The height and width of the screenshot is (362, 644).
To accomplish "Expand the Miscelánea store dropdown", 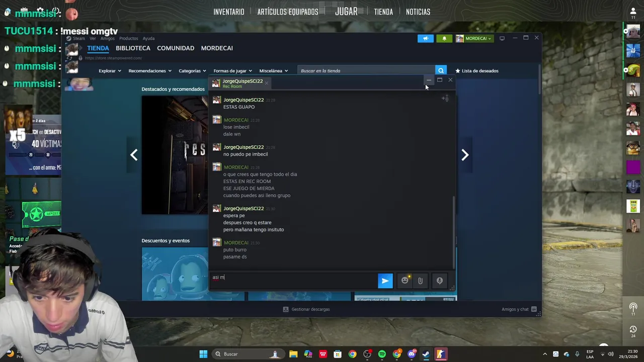I will (274, 71).
